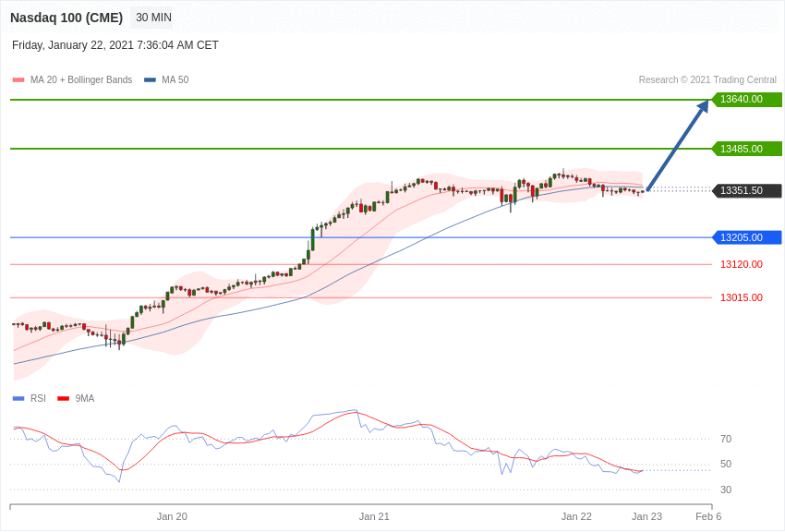
Task: Select the 30 MIN timeframe badge
Action: coord(153,18)
